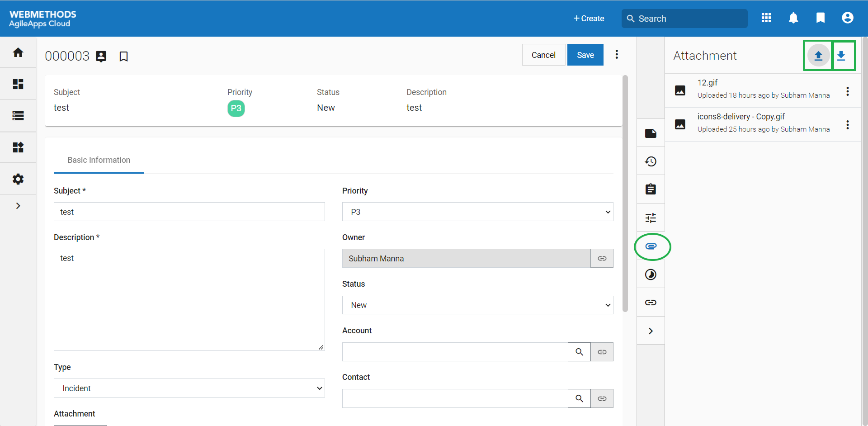Click the green P3 priority badge
The height and width of the screenshot is (426, 868).
click(x=236, y=109)
